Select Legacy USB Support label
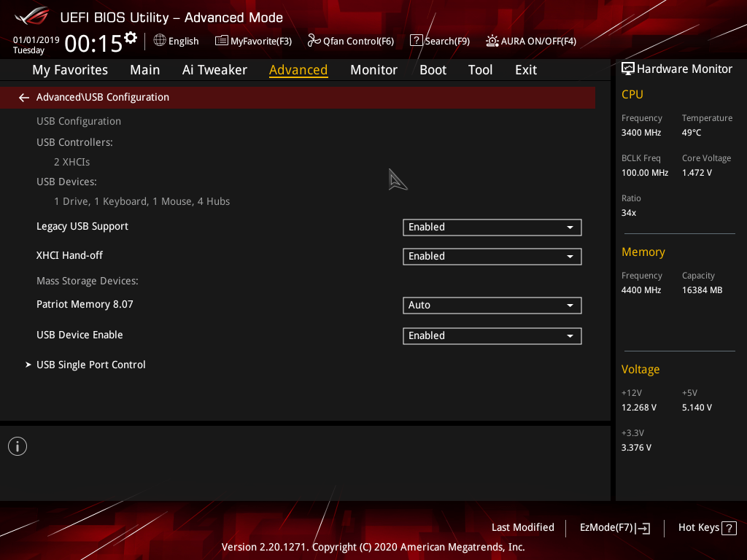This screenshot has width=747, height=560. coord(82,227)
